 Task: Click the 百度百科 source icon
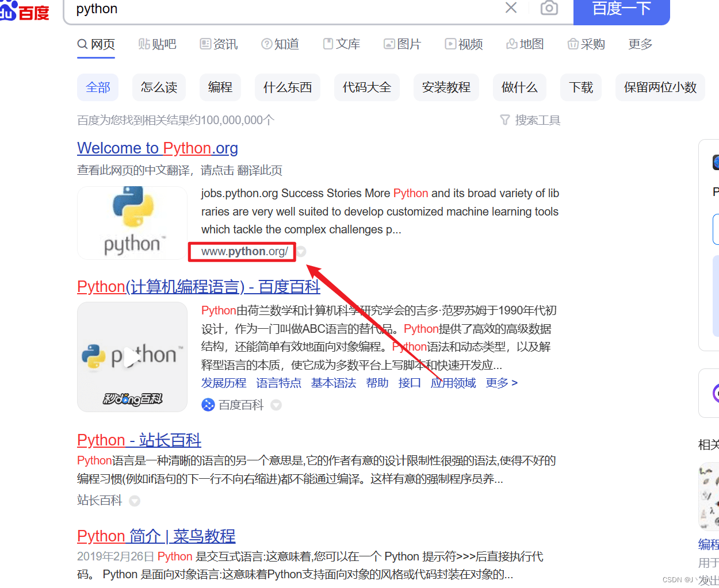(208, 405)
